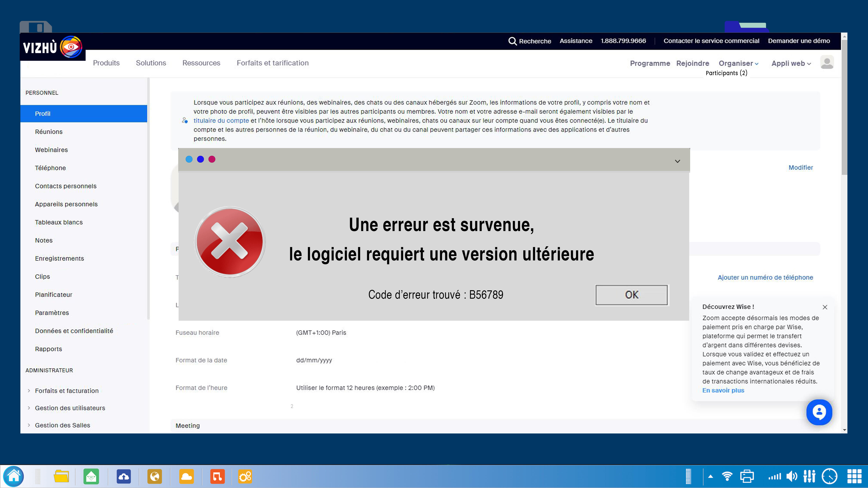
Task: Click the page vertical scrollbar
Action: [844, 108]
